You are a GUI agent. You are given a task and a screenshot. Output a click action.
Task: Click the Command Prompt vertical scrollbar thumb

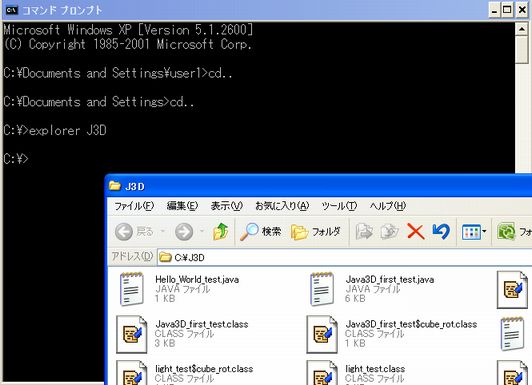522,50
